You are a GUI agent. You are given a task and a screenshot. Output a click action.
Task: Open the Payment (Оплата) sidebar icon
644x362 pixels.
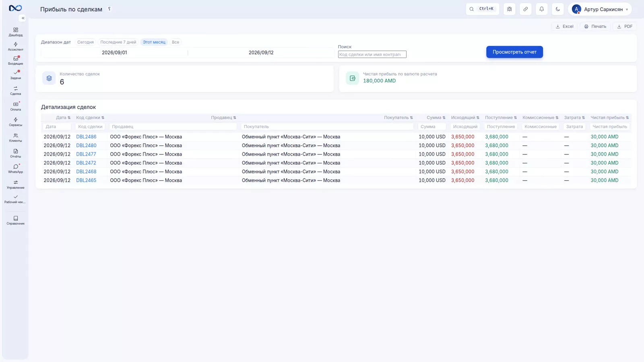pyautogui.click(x=16, y=106)
